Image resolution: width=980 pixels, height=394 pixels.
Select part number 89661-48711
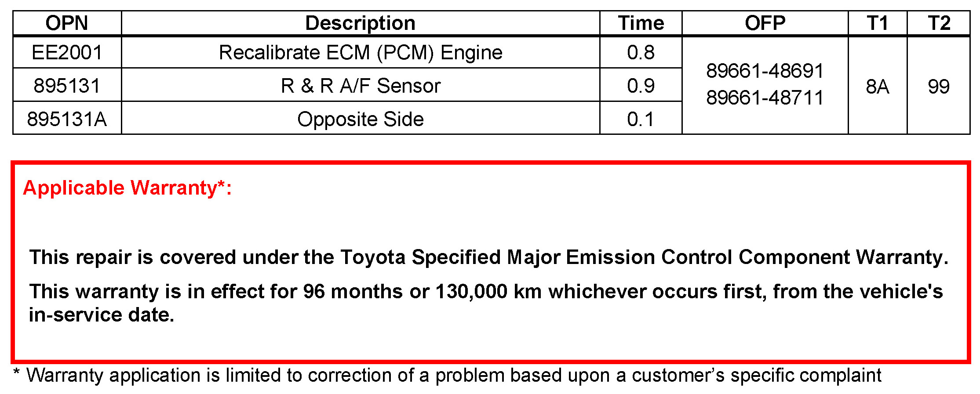(765, 98)
